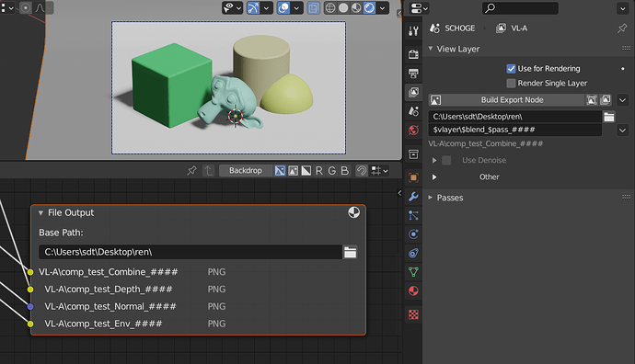
Task: Open the Object properties tab
Action: [x=413, y=177]
